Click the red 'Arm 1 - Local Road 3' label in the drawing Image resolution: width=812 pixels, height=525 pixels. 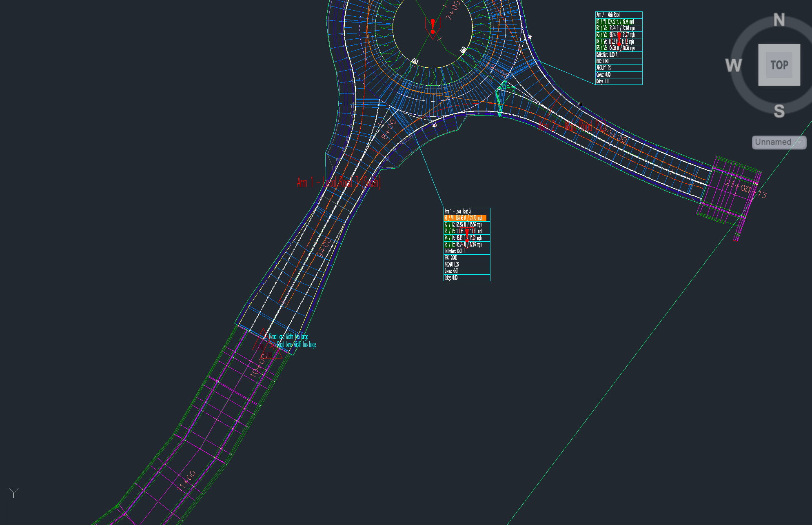[339, 182]
